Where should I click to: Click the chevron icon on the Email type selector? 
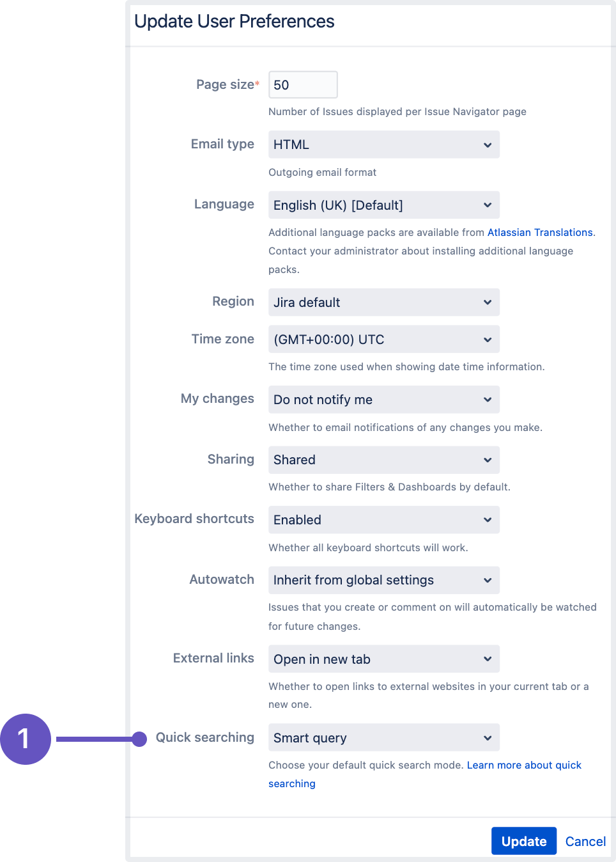click(x=487, y=145)
